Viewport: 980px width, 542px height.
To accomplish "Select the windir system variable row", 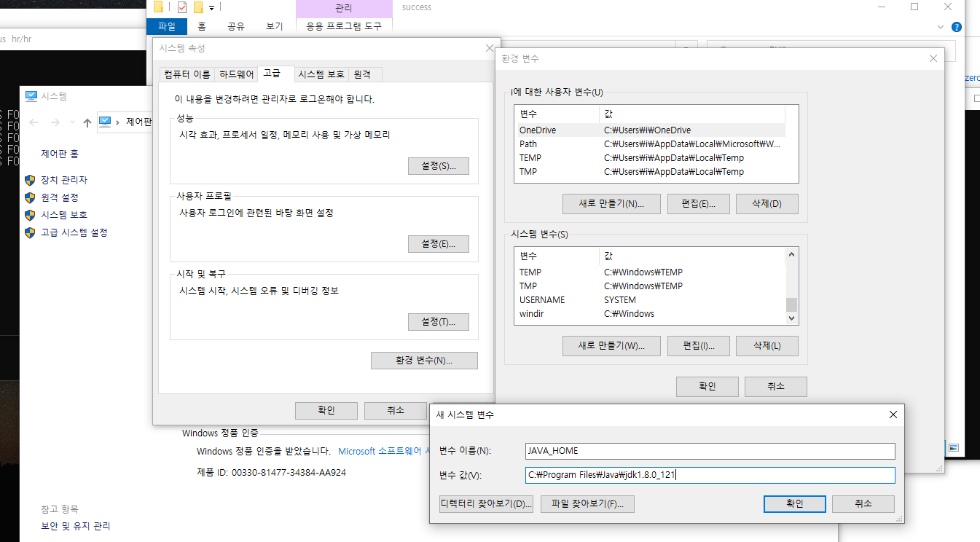I will 650,314.
